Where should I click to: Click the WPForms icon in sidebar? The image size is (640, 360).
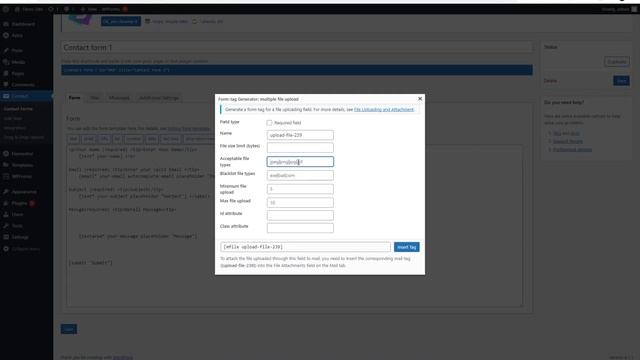click(6, 176)
